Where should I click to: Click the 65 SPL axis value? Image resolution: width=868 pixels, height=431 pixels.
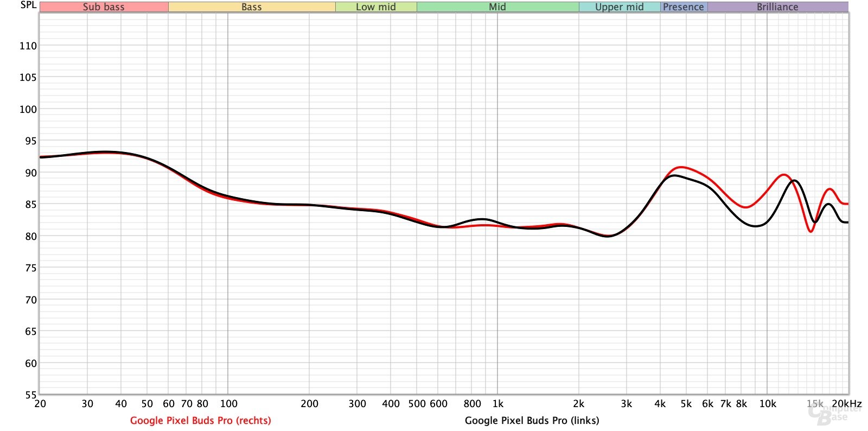coord(31,332)
